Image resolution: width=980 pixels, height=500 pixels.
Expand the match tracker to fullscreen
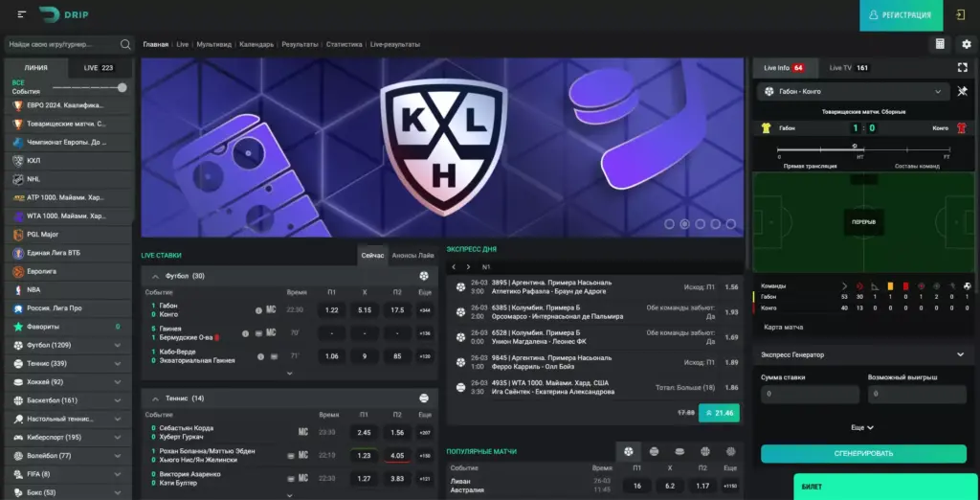click(x=963, y=67)
